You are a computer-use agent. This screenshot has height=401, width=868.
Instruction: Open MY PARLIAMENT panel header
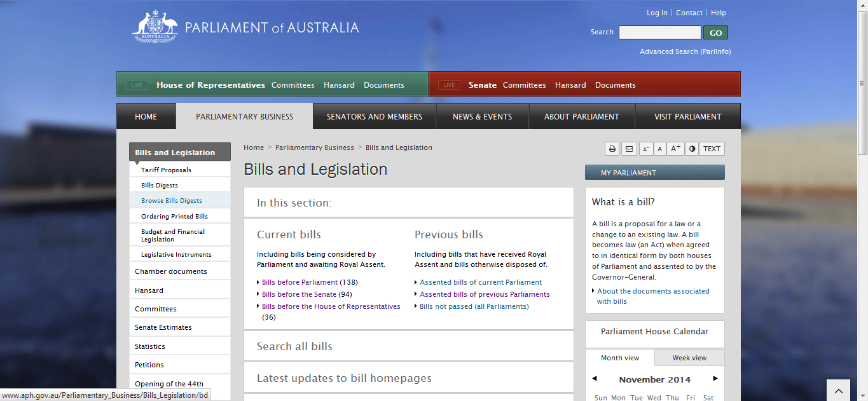coord(654,173)
